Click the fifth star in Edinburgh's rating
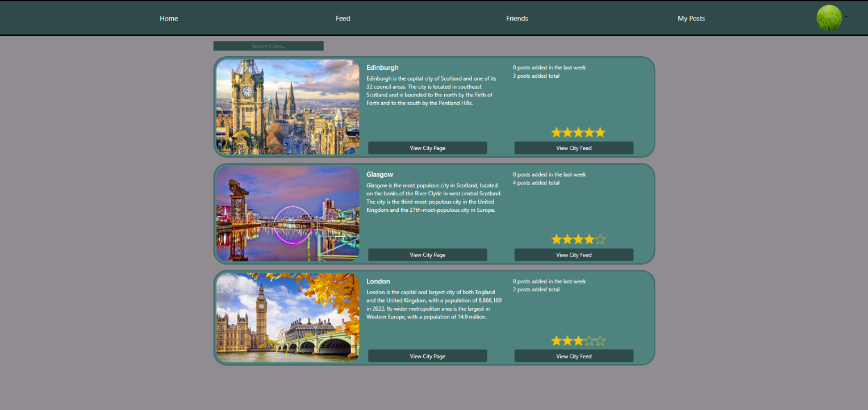The height and width of the screenshot is (410, 868). (600, 132)
